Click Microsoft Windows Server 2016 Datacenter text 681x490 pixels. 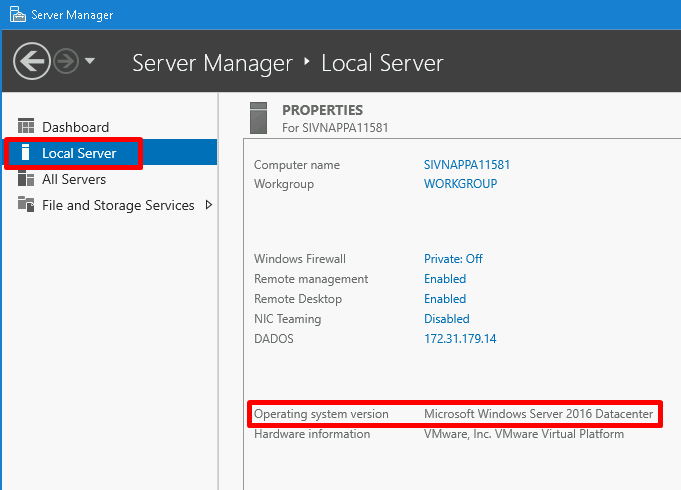(539, 414)
